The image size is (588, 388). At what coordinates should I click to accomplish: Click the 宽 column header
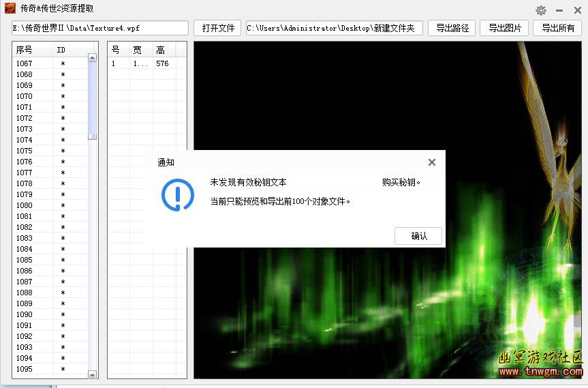click(x=141, y=50)
